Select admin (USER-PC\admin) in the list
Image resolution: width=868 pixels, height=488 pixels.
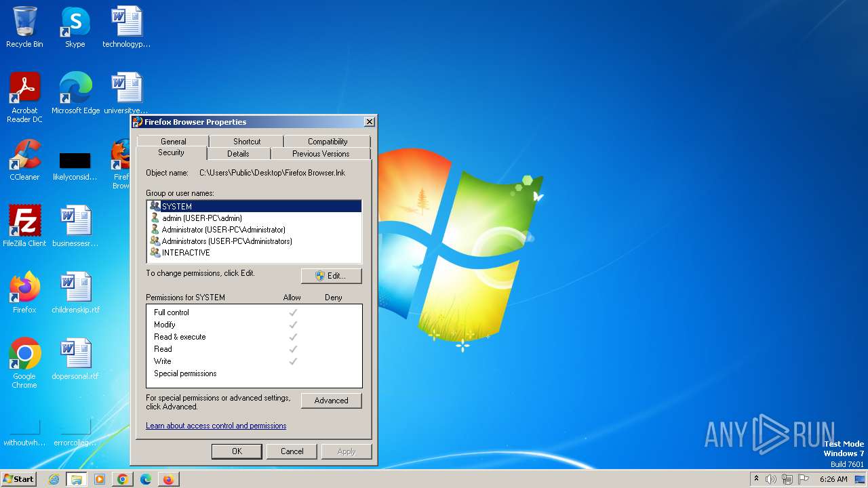[x=254, y=218]
